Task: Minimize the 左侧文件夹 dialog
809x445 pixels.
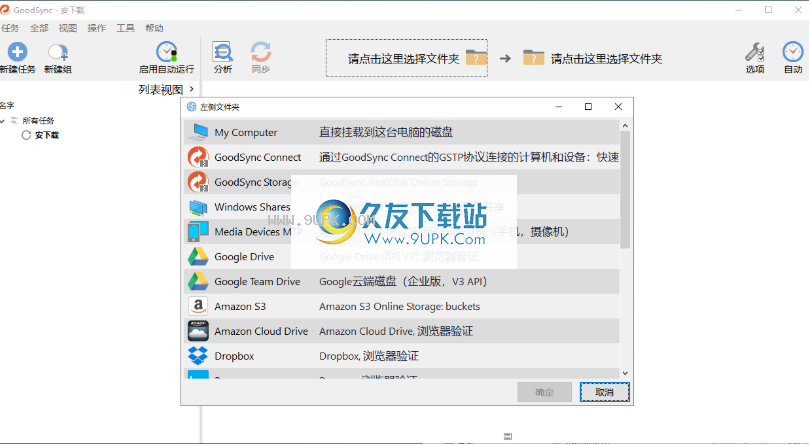Action: pyautogui.click(x=558, y=107)
